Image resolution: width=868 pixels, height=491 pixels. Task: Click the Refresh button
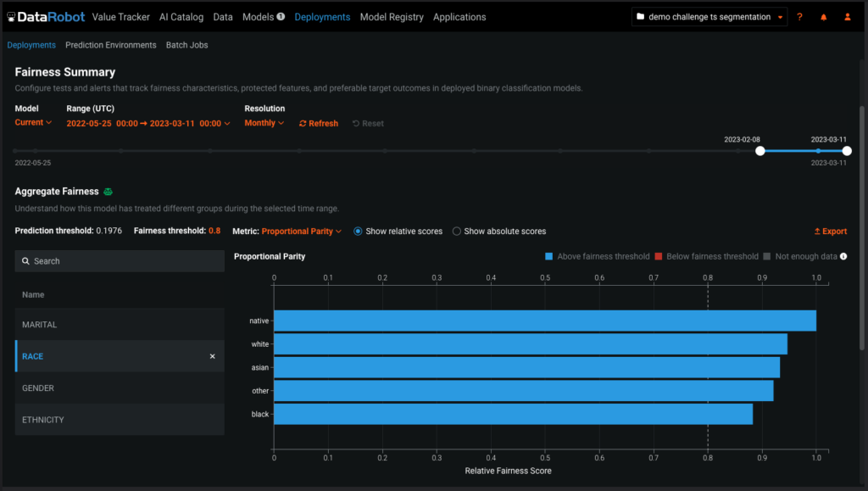pos(319,124)
